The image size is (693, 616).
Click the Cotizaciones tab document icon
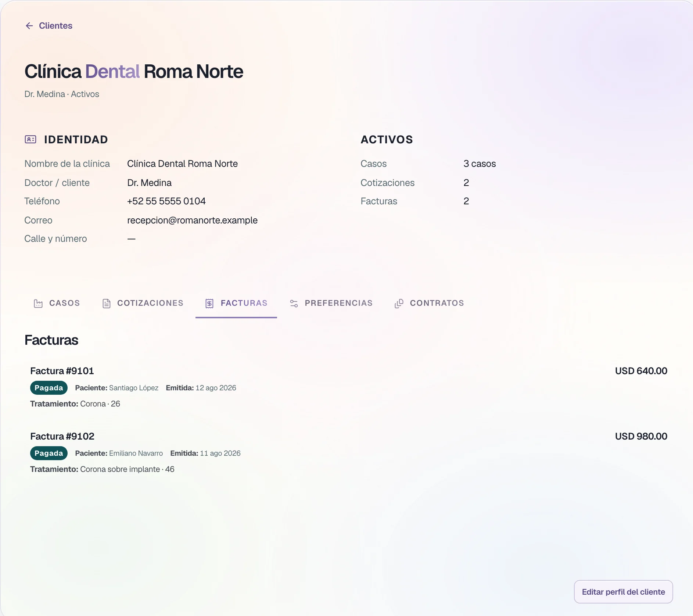click(107, 304)
